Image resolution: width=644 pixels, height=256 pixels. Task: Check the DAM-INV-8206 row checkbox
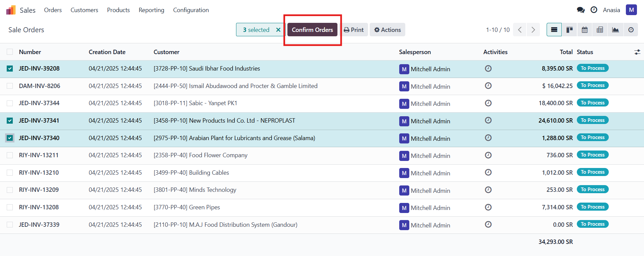click(10, 86)
